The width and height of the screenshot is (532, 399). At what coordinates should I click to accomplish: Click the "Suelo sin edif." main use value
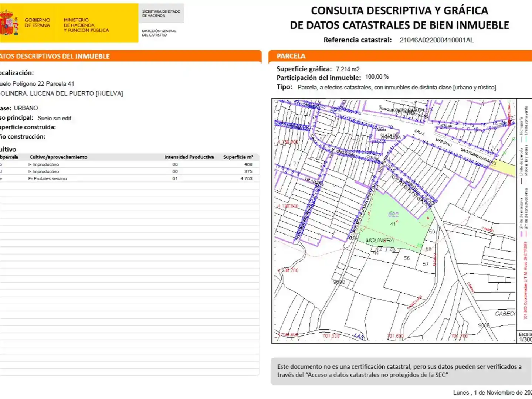tap(55, 118)
